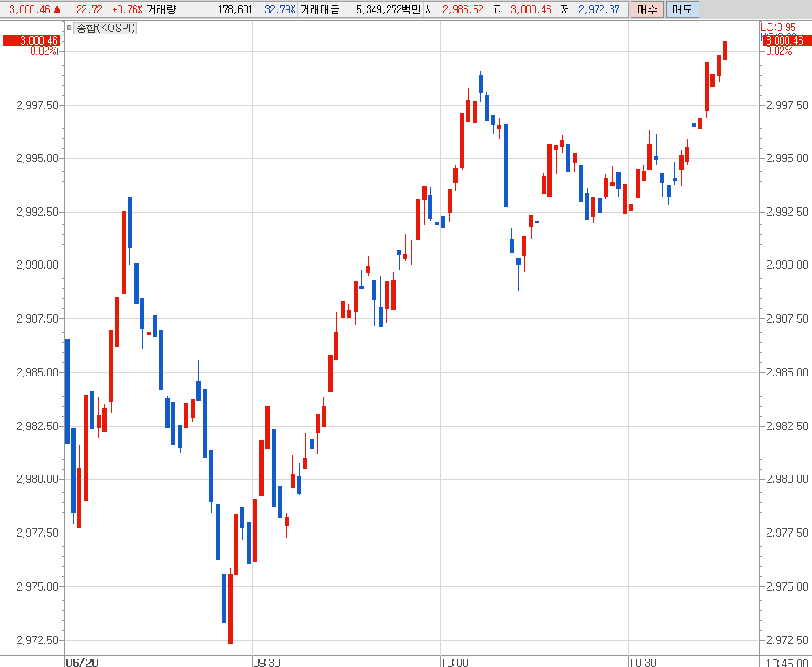Viewport: 812px width, 667px height.
Task: Click the red 3,000.46 price tag on right axis
Action: pyautogui.click(x=786, y=40)
